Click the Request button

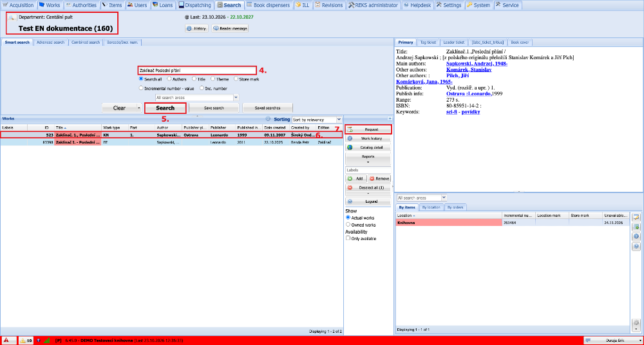(368, 129)
